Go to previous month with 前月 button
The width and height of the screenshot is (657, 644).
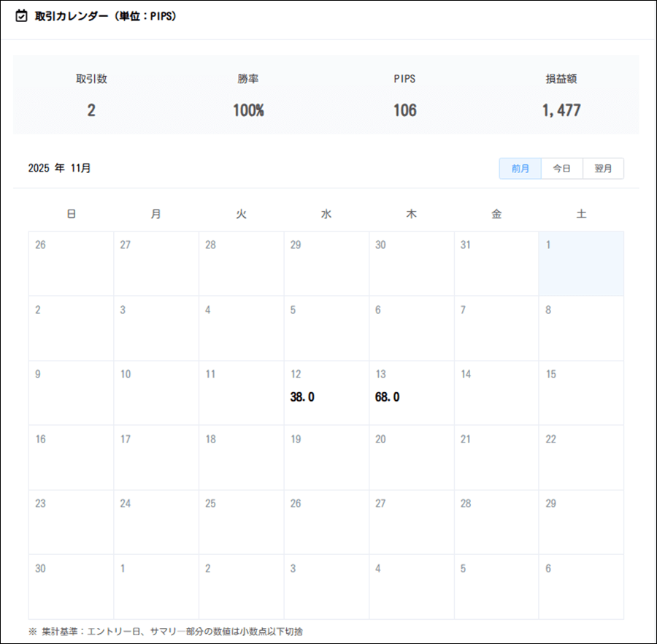point(520,168)
